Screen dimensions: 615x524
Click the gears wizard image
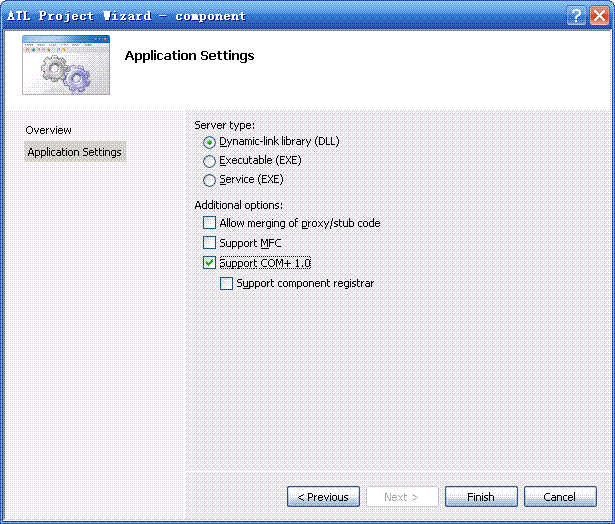pos(66,65)
